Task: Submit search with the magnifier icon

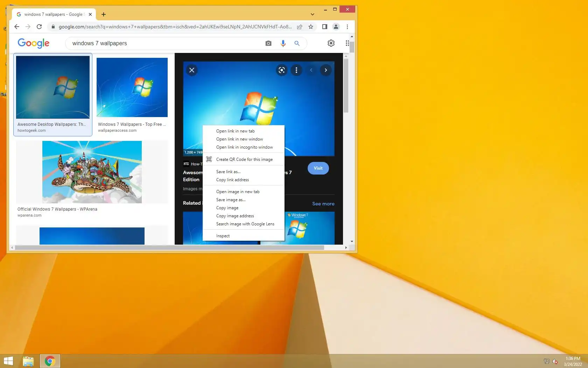Action: click(297, 43)
